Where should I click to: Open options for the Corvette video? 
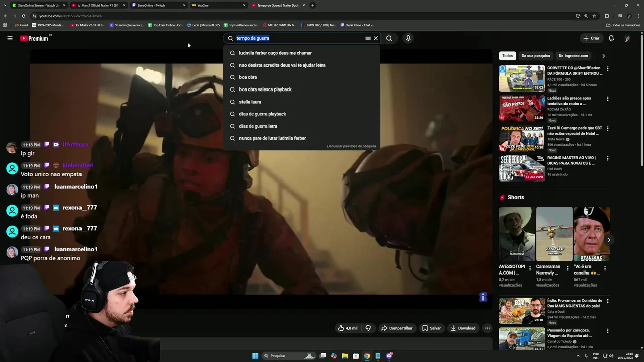607,69
